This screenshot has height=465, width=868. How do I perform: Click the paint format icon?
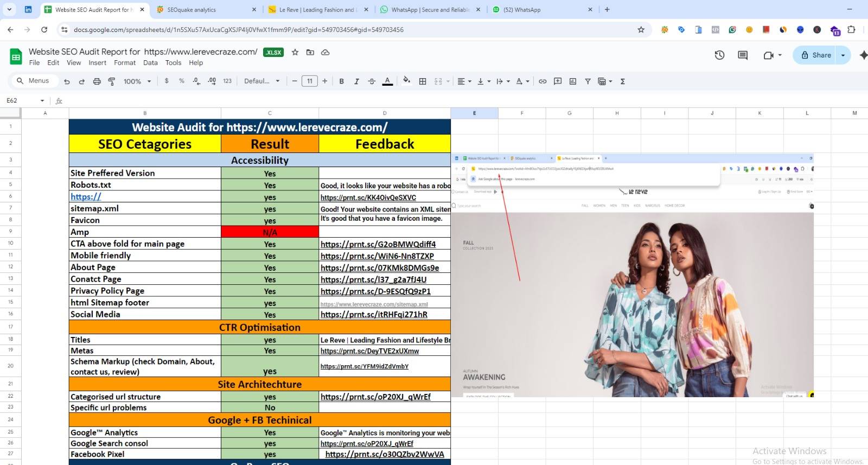pos(112,81)
